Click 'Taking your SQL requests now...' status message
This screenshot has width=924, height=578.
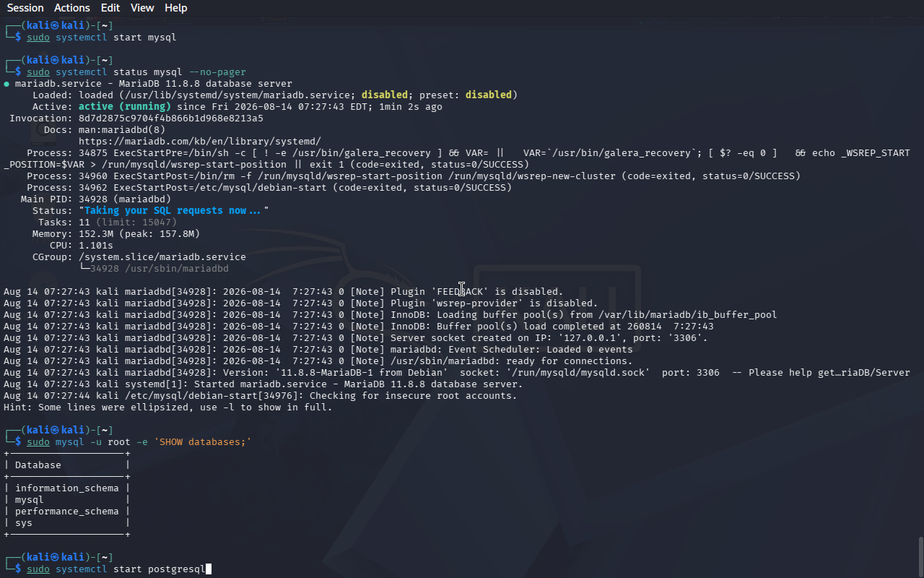click(174, 211)
